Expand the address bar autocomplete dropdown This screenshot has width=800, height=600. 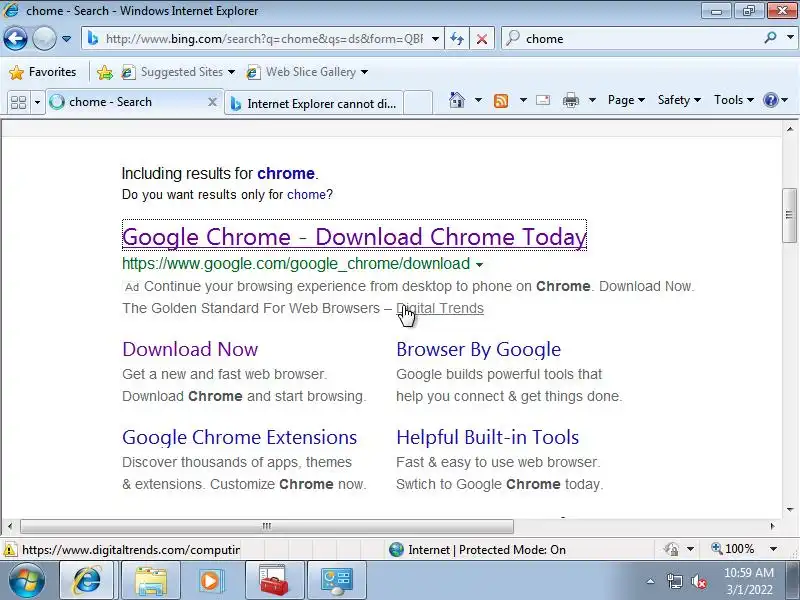pos(435,39)
